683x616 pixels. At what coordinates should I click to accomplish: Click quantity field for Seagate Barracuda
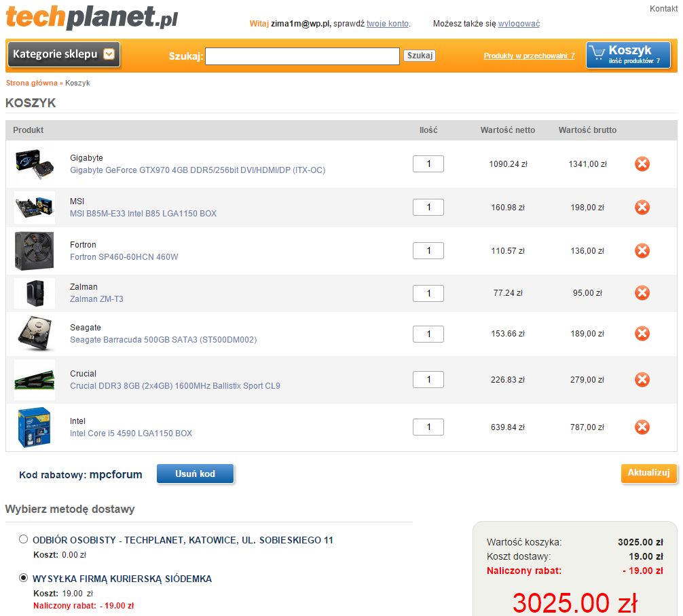(x=428, y=334)
